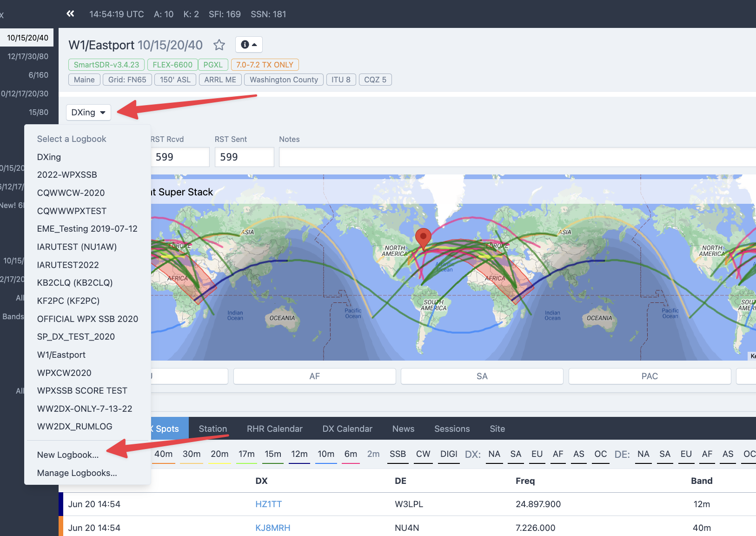Click the RST Sent field
The image size is (756, 536).
[x=244, y=157]
